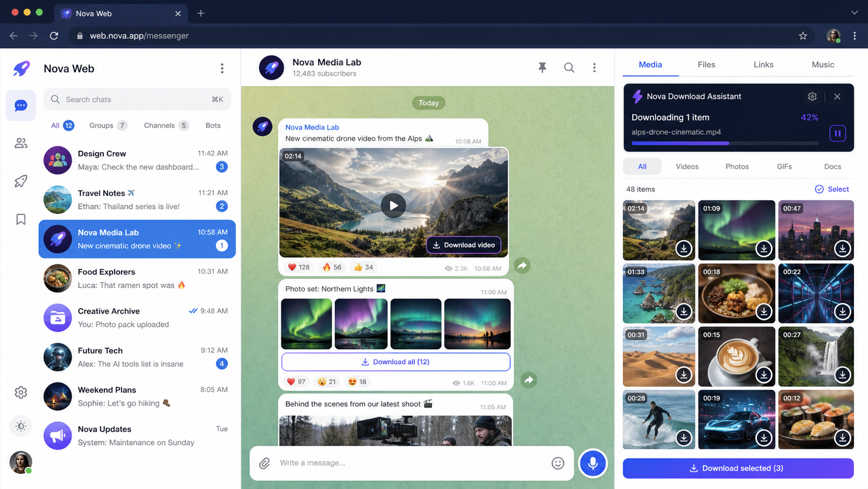Filter chats by Groups
The image size is (868, 489).
pos(108,125)
